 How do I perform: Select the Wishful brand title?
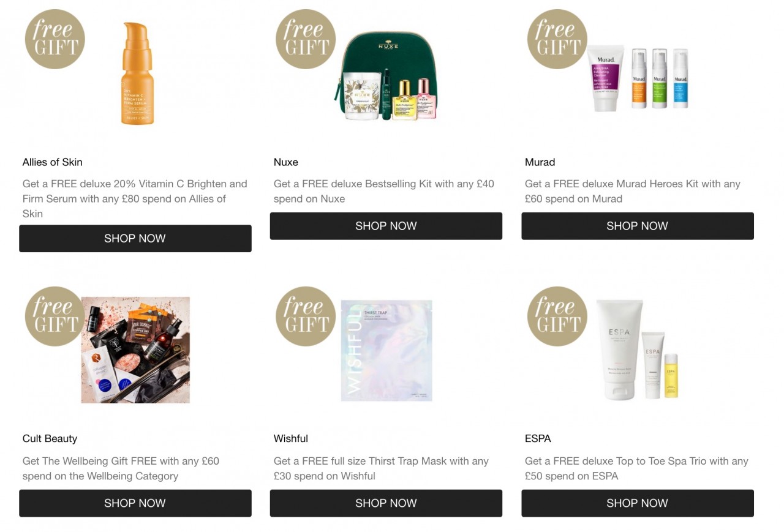[291, 439]
